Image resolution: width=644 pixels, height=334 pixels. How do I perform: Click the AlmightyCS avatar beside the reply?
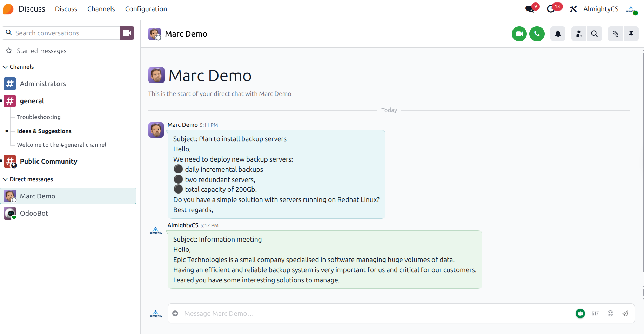coord(156,230)
